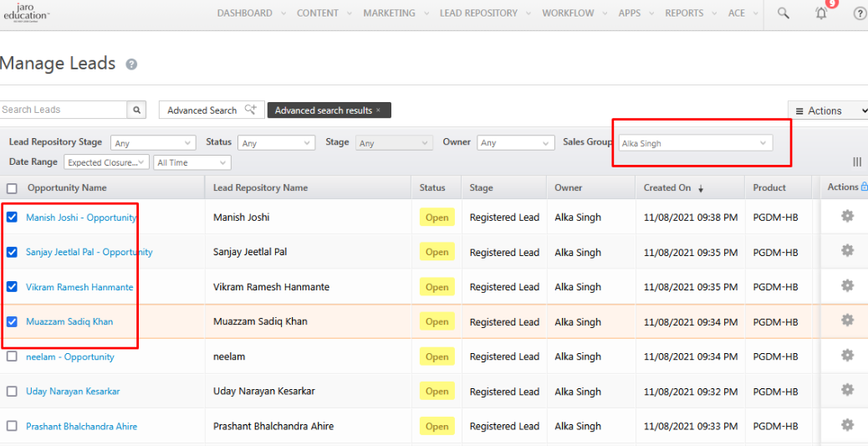The height and width of the screenshot is (446, 868).
Task: Toggle the select-all checkbox in table header
Action: point(12,188)
